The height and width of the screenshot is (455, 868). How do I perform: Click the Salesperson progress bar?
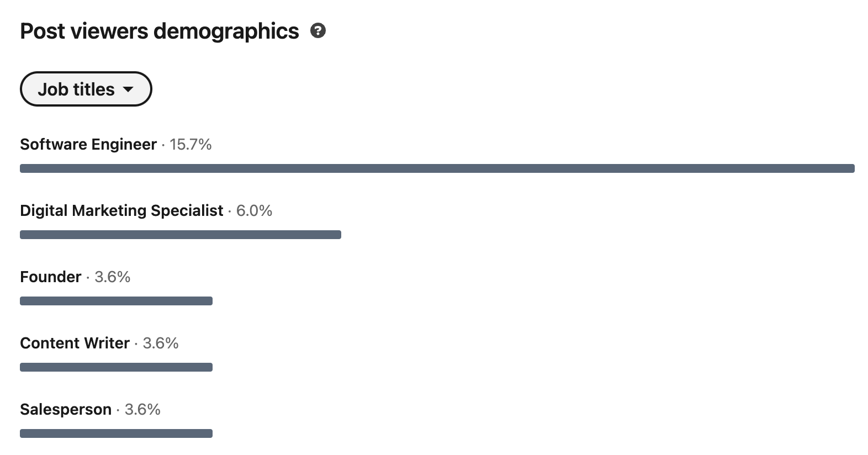(116, 433)
